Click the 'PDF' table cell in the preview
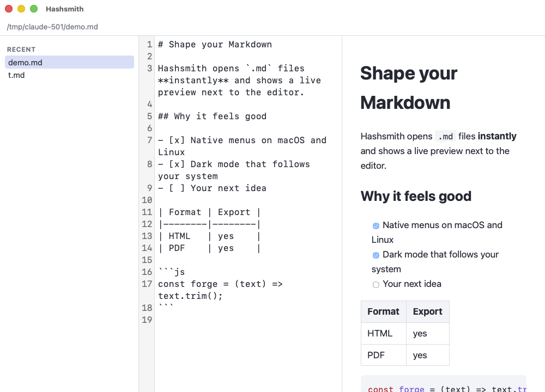 tap(383, 355)
